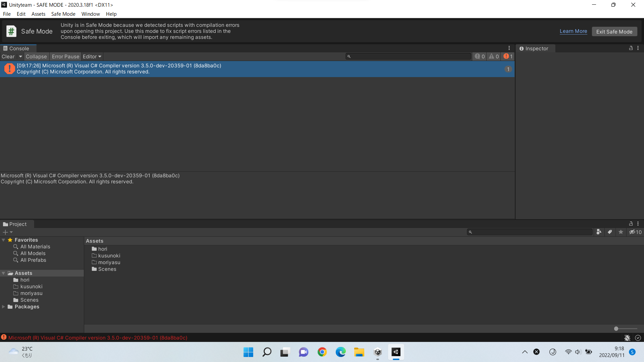644x362 pixels.
Task: Expand the Packages tree node
Action: (3, 307)
